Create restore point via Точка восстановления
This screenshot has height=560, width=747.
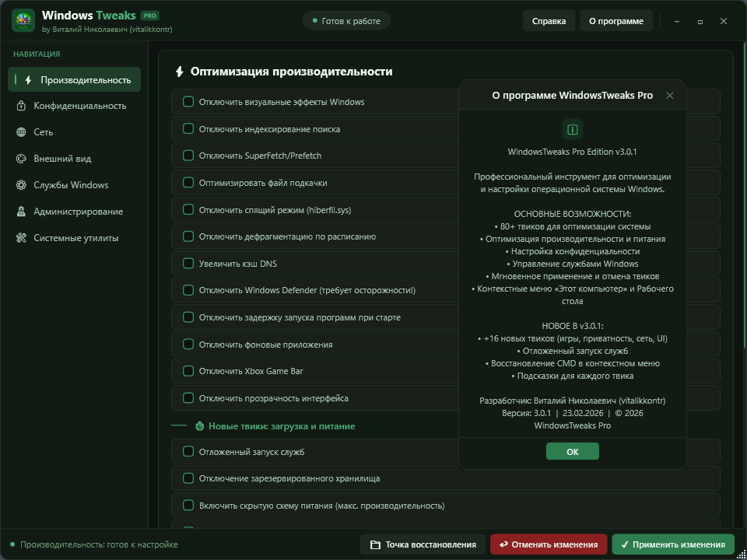pos(423,544)
